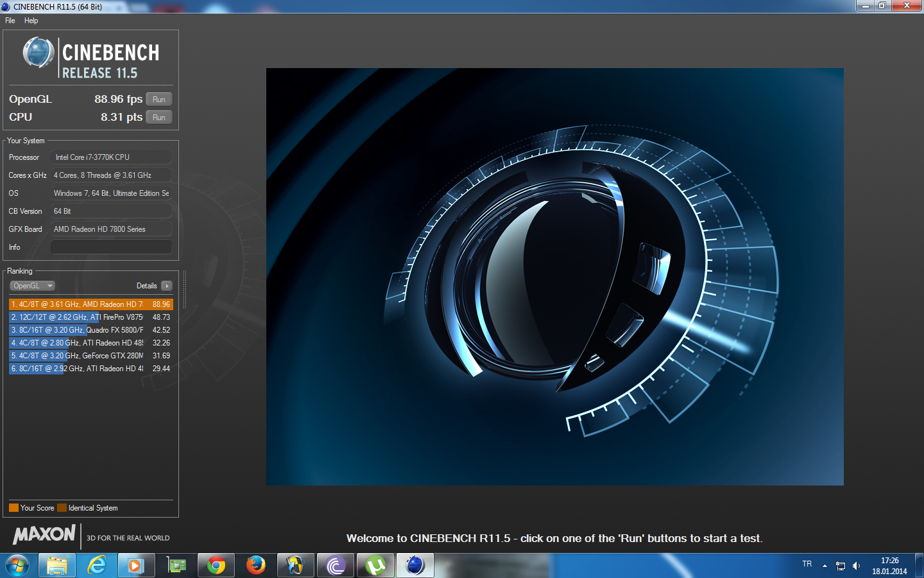Click the Identical System brown legend swatch

62,508
